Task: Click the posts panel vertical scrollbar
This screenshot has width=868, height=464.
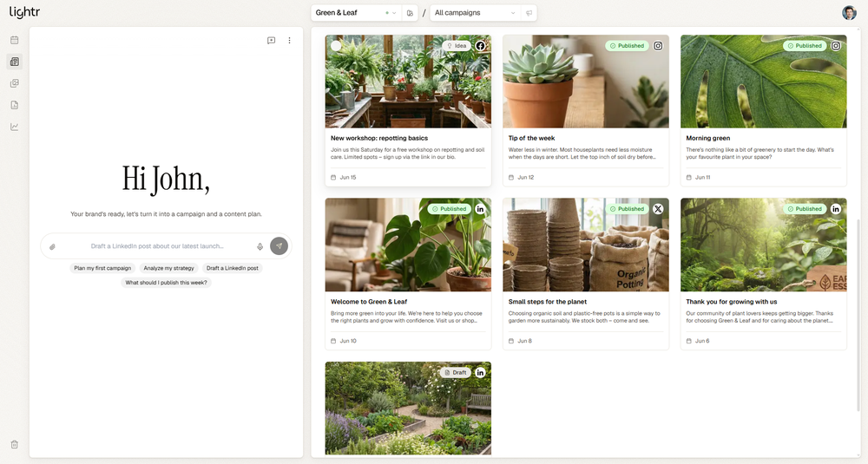Action: point(858,315)
